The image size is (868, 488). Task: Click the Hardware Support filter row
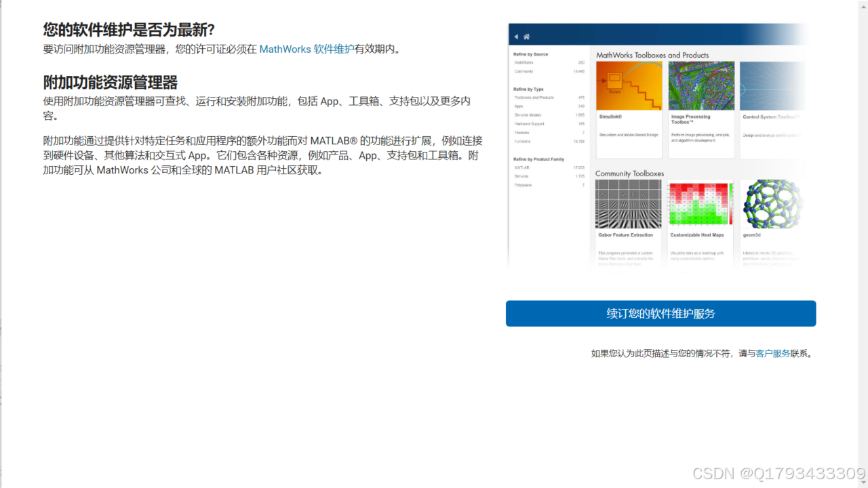(x=549, y=124)
